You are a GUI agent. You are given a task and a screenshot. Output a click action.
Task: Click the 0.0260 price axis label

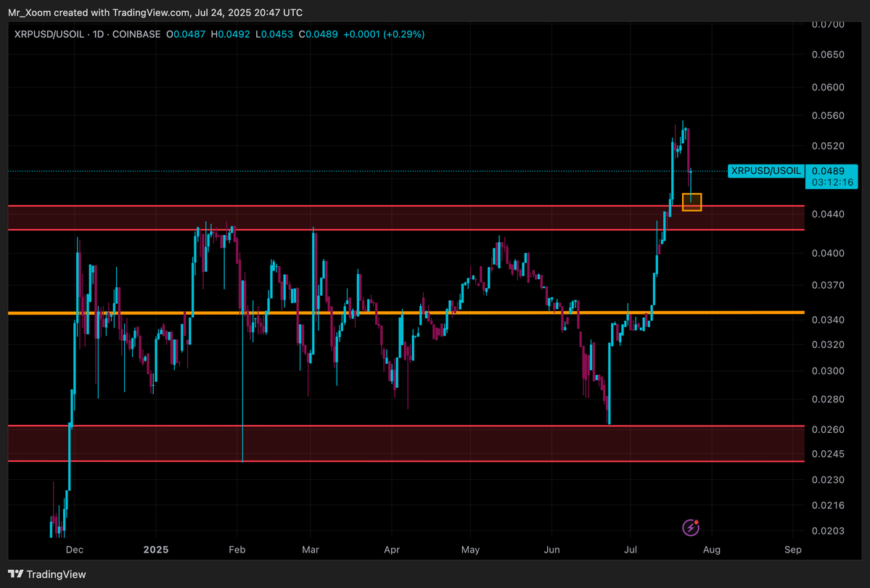click(x=828, y=429)
